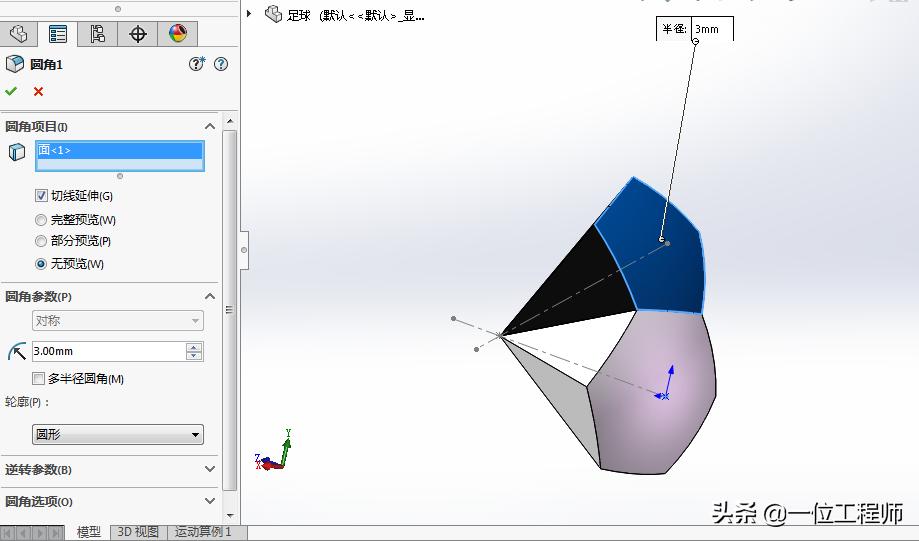Open the FeatureManager design tree tab
Image resolution: width=919 pixels, height=541 pixels.
click(18, 34)
